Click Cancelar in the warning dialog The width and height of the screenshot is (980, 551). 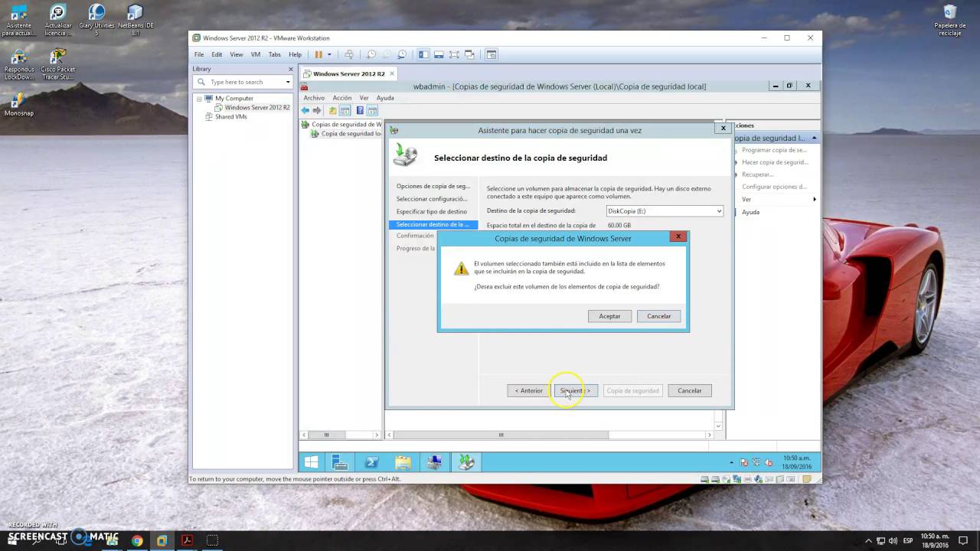click(x=658, y=316)
